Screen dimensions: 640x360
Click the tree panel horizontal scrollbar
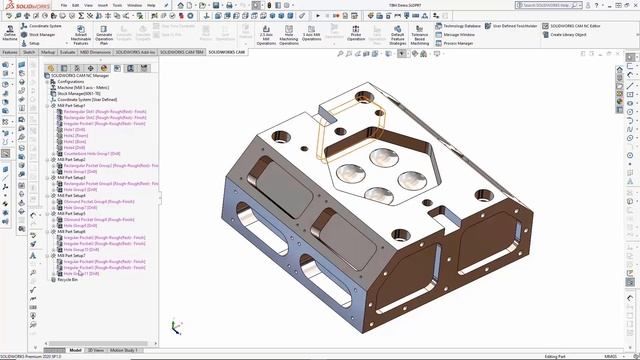tap(98, 344)
